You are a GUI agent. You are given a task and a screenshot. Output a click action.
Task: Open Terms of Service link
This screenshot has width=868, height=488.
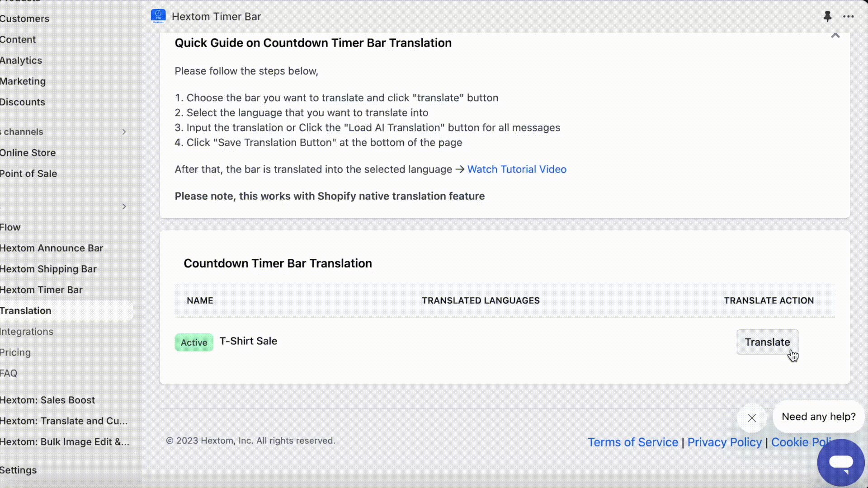[x=633, y=442]
